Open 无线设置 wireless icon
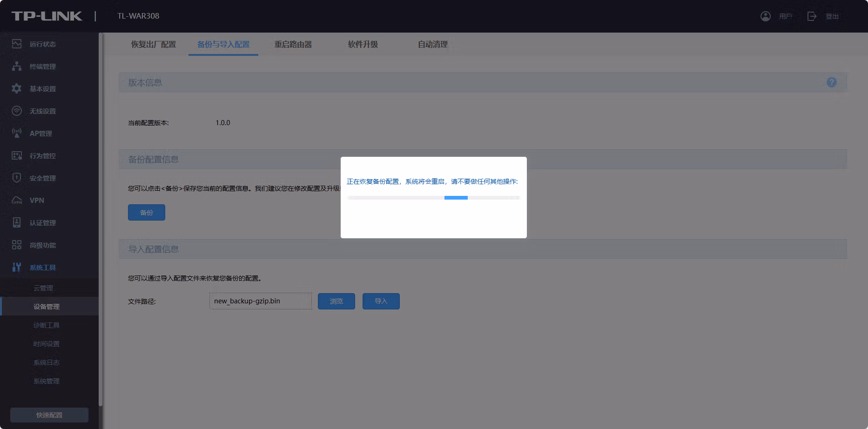868x429 pixels. click(17, 111)
